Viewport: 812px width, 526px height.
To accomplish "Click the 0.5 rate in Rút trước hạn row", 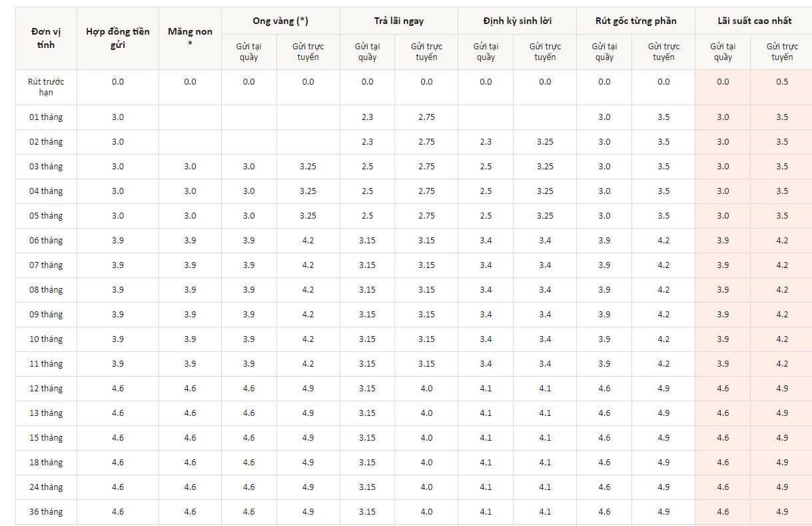I will tap(782, 82).
